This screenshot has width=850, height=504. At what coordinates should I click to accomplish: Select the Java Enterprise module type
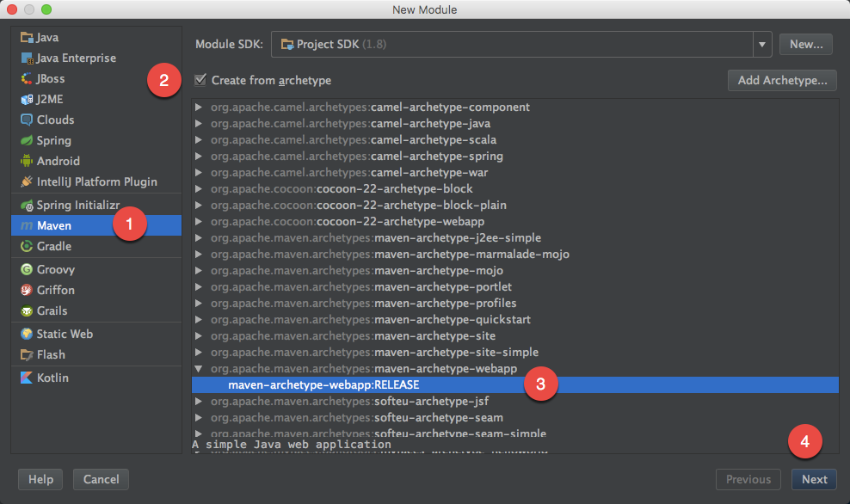pos(96,58)
